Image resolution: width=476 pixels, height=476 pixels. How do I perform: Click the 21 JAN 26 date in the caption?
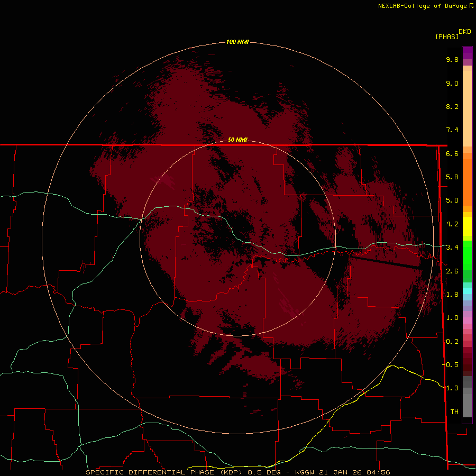340,472
